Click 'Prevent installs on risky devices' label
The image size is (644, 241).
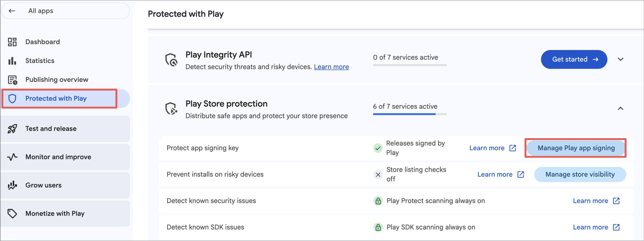coord(215,175)
